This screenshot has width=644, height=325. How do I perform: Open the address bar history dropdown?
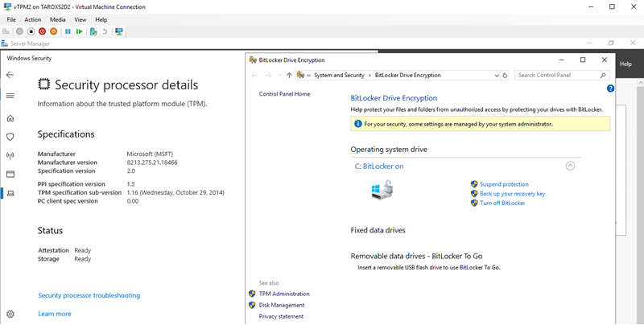click(497, 76)
